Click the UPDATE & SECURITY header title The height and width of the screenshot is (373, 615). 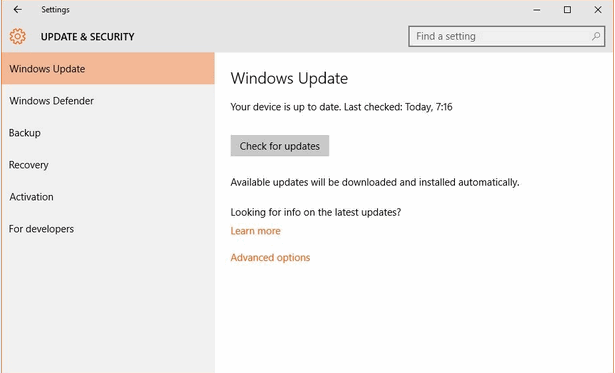click(x=87, y=37)
